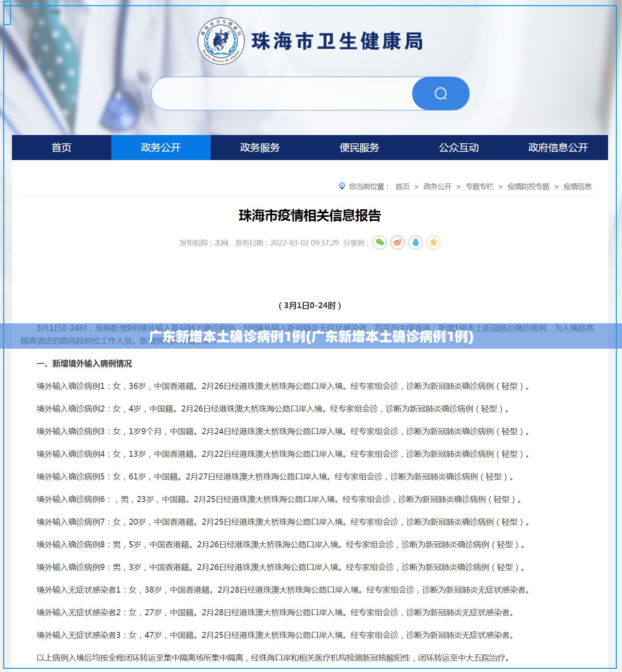
Task: Click heading 一、新增境外输入病例情况
Action: (x=84, y=363)
